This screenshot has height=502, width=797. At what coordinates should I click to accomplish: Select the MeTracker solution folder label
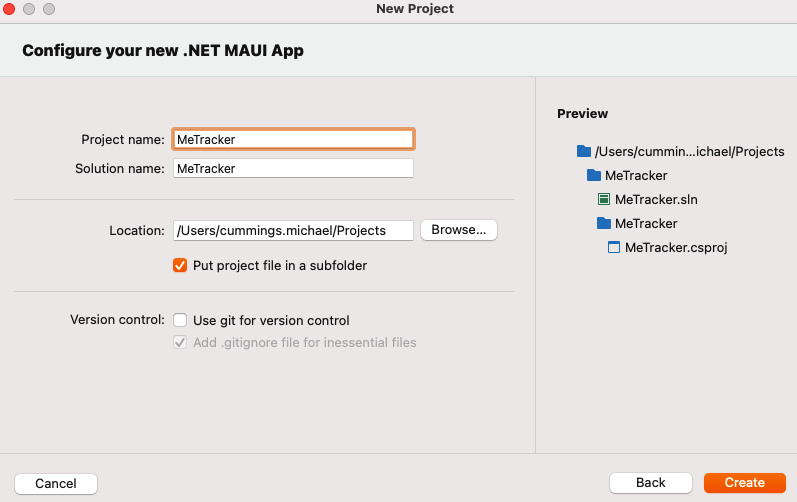[x=636, y=175]
